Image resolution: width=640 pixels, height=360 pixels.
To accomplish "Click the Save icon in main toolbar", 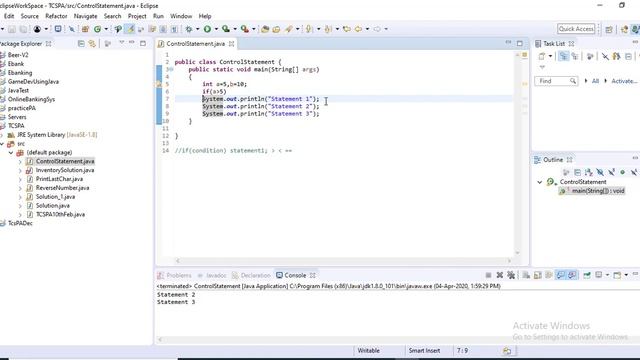I will point(12,29).
